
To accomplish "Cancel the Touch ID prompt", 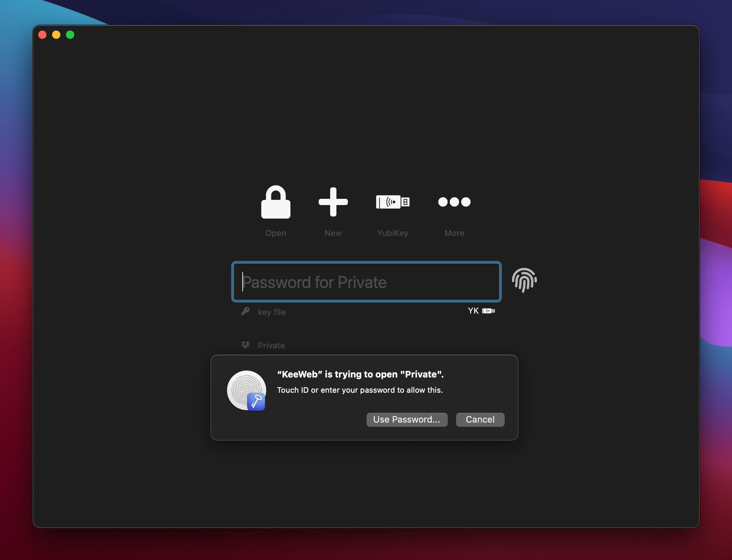I will (480, 419).
